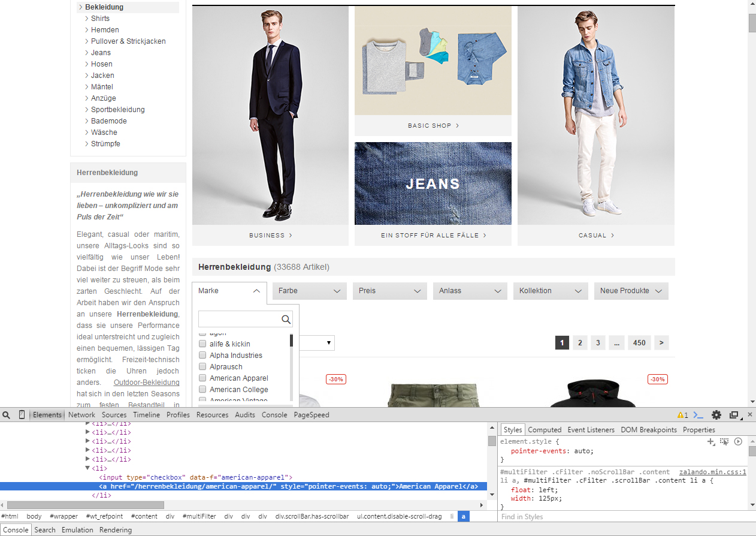Select #multiFilter in the DOM breadcrumb bar
This screenshot has width=756, height=536.
pyautogui.click(x=199, y=516)
